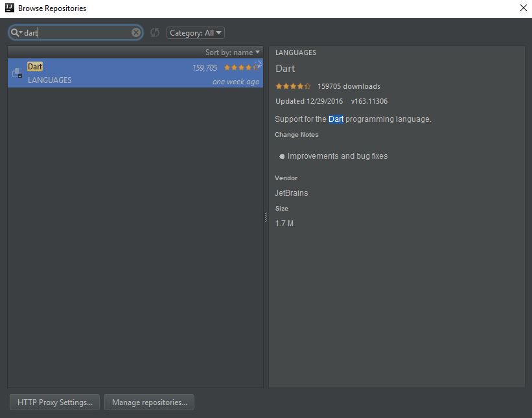Screen dimensions: 532x418
Task: Click the IntelliJ icon in title bar
Action: click(x=10, y=8)
